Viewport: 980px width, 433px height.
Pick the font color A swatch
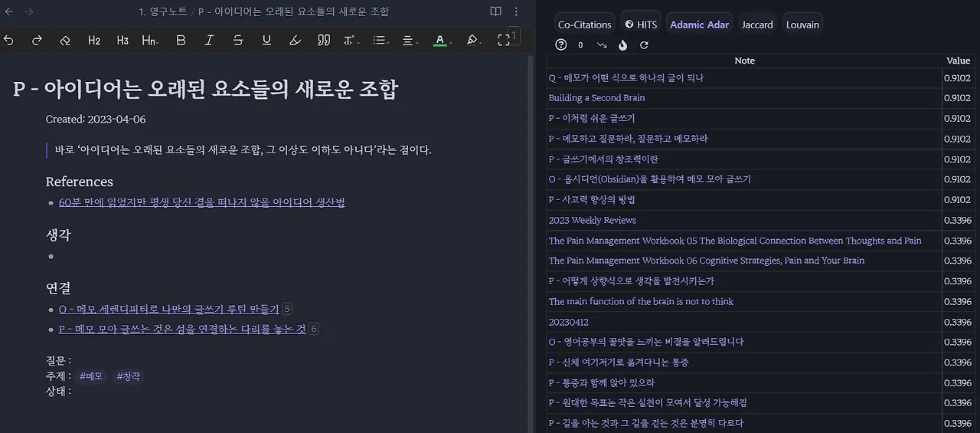pyautogui.click(x=439, y=40)
